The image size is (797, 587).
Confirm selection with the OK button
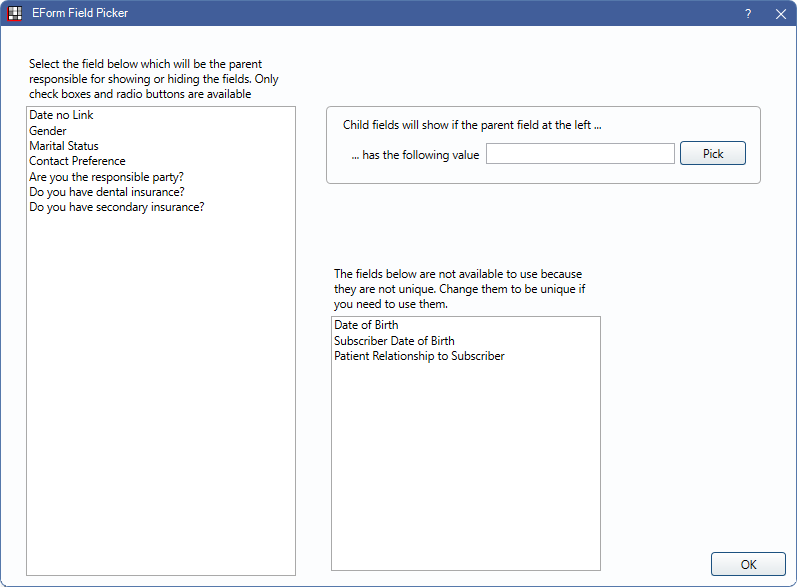click(748, 564)
